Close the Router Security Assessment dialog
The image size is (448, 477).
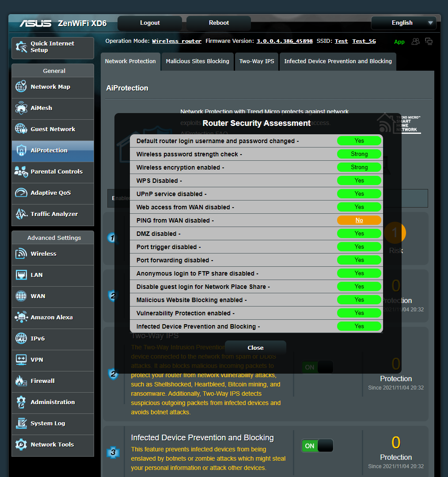[256, 348]
